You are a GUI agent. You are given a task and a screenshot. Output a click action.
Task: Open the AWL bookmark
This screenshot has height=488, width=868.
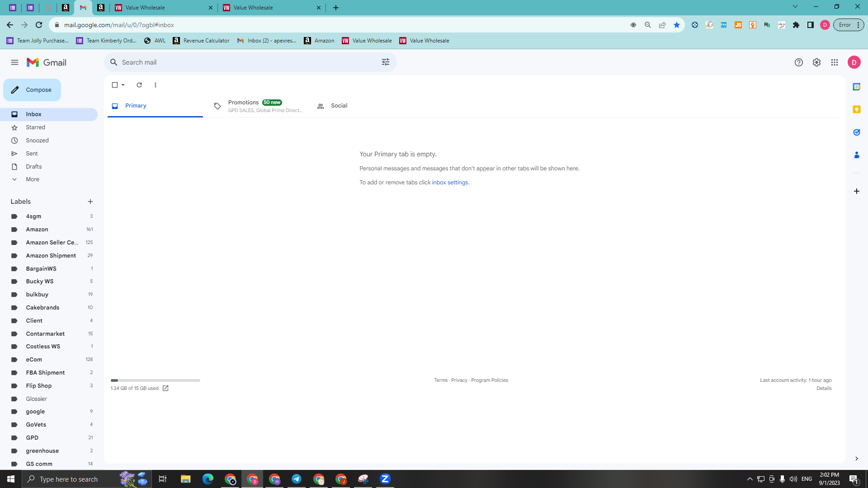tap(155, 41)
